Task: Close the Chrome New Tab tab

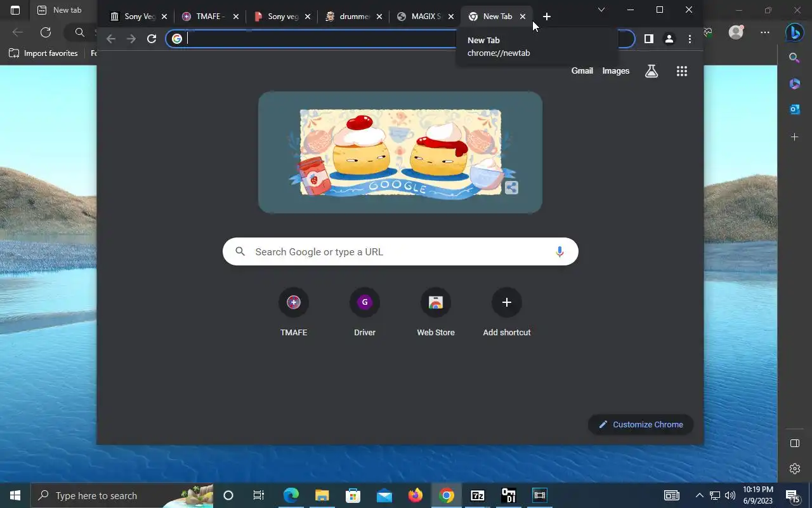Action: (523, 17)
